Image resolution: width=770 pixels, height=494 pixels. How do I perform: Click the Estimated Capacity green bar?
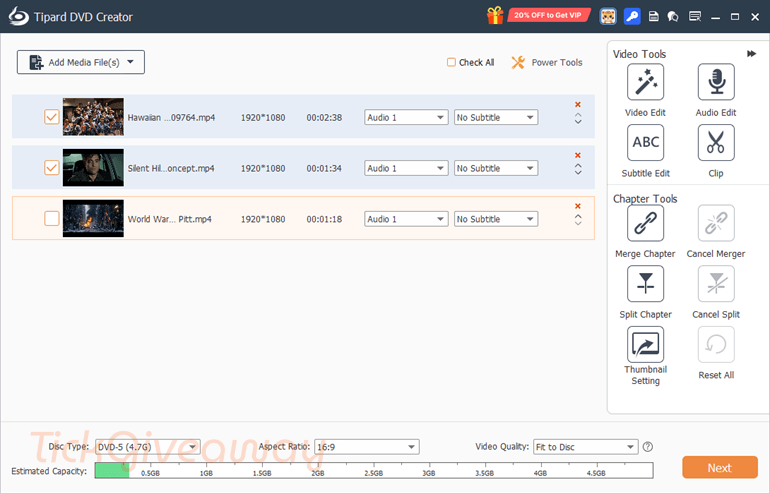click(112, 470)
